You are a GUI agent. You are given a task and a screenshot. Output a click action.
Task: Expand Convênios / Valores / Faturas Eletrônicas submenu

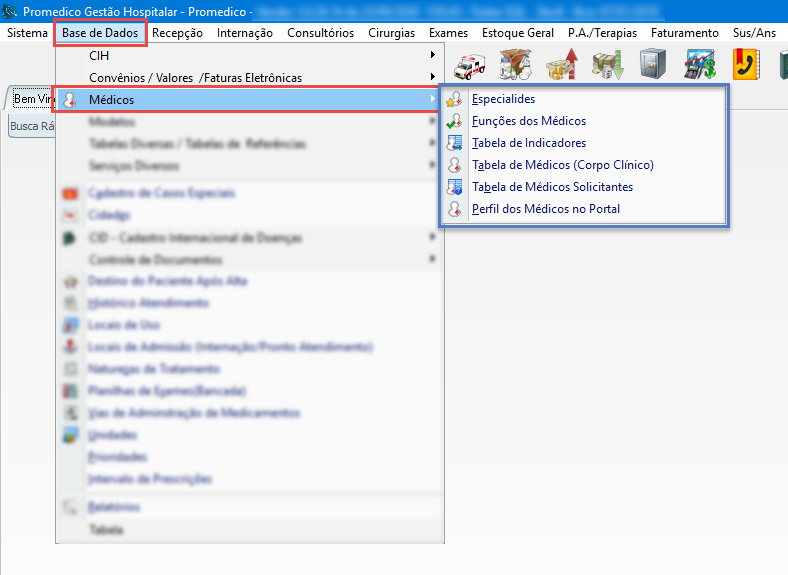tap(432, 77)
